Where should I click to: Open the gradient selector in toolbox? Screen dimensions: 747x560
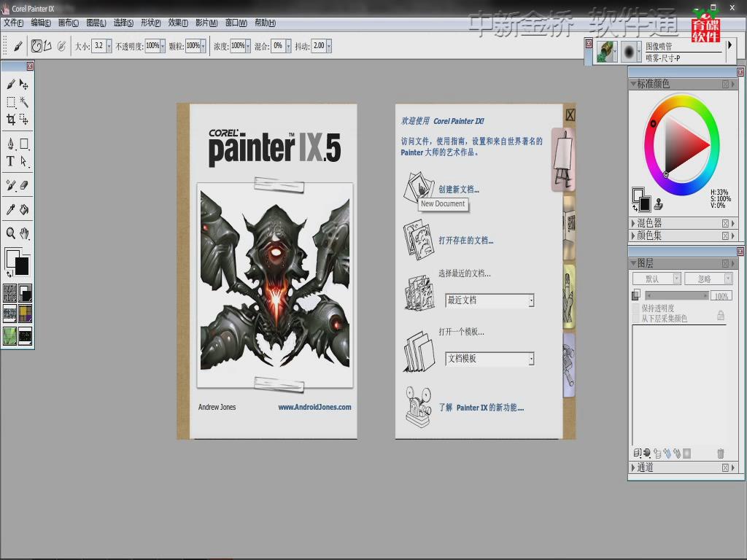click(x=25, y=293)
